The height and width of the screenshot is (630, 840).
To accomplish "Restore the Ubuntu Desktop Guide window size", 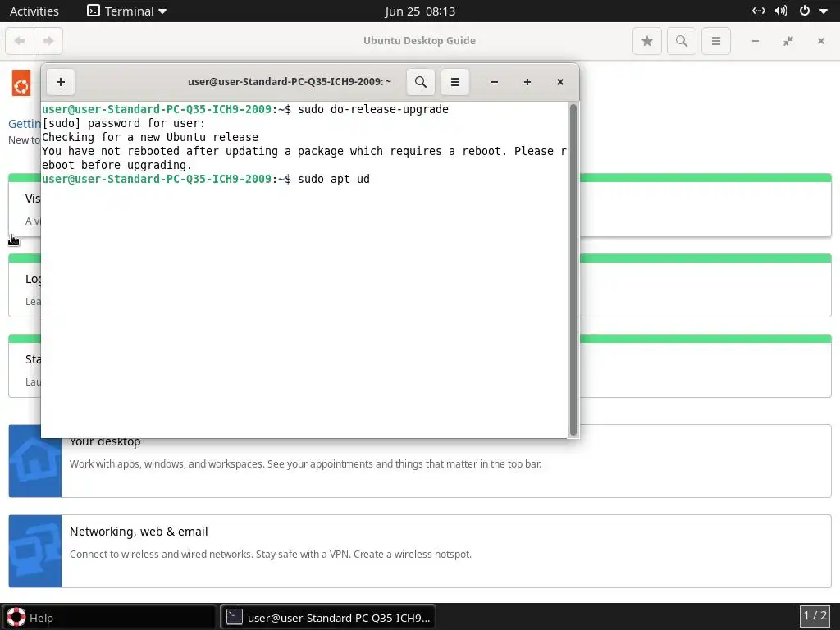I will coord(788,41).
